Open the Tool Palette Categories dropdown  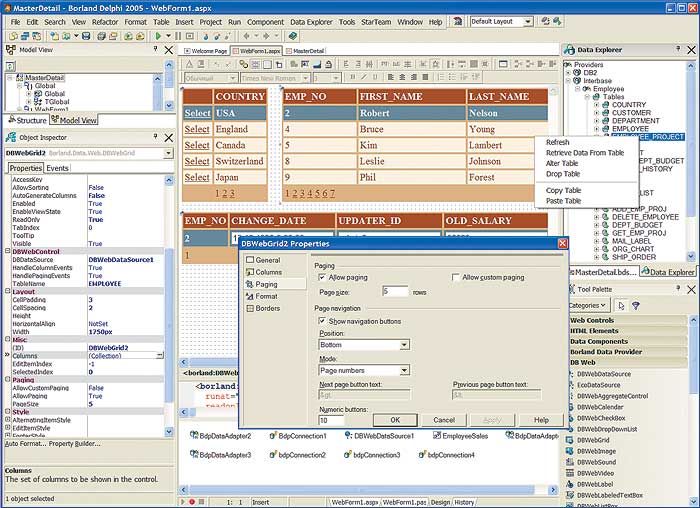click(588, 305)
